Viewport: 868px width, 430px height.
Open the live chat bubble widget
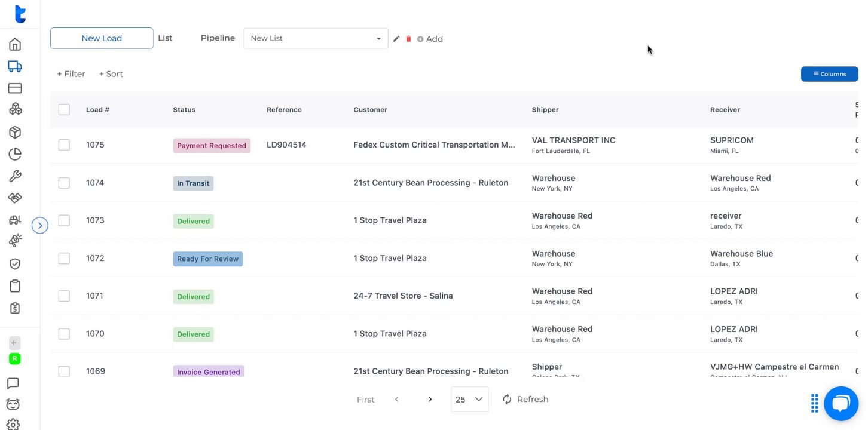(841, 404)
